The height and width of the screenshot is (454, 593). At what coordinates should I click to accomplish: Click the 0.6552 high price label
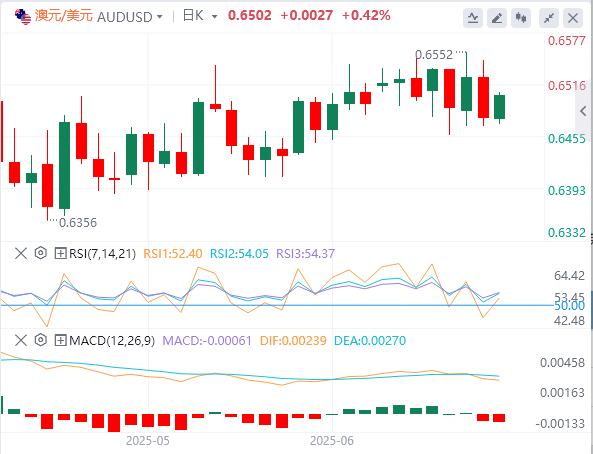click(x=434, y=55)
